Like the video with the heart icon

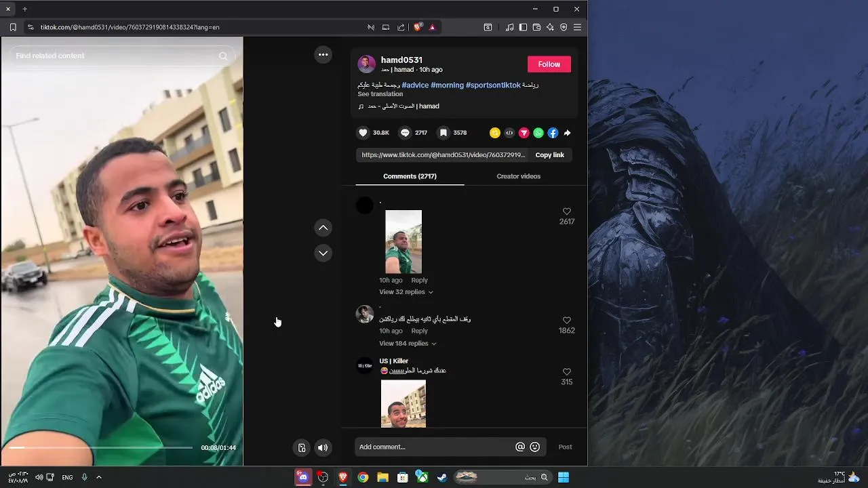coord(363,133)
